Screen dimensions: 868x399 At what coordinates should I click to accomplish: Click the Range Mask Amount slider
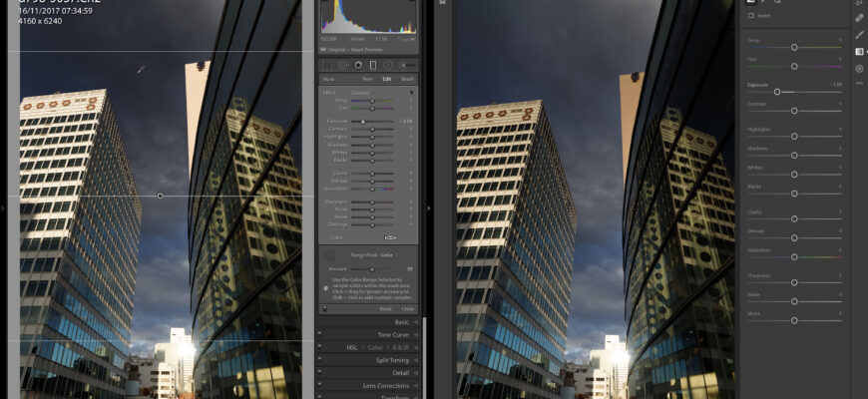coord(371,268)
